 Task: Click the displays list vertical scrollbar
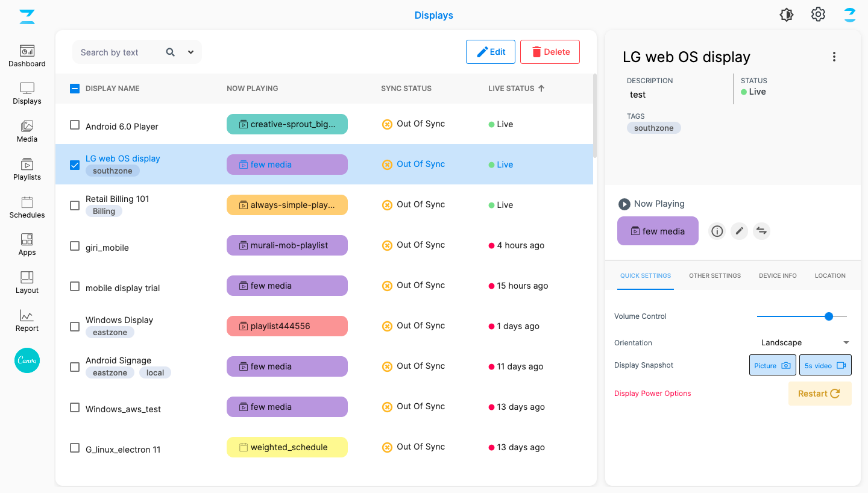point(595,116)
